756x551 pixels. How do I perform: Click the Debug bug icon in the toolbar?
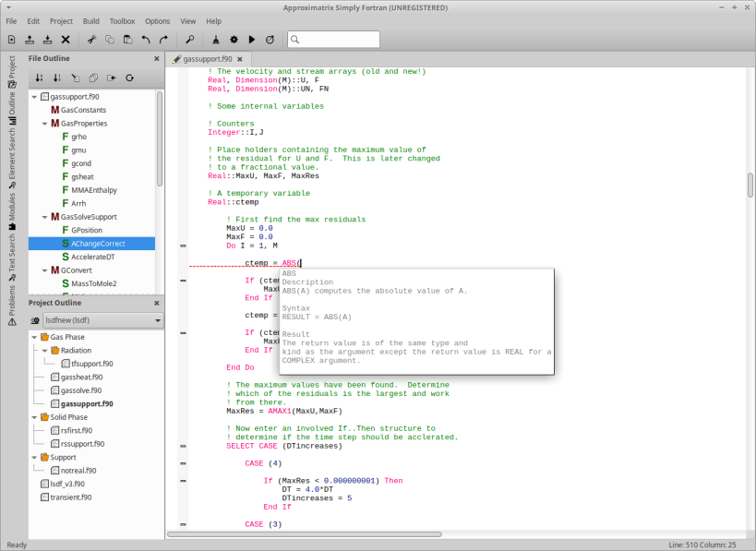pyautogui.click(x=270, y=40)
